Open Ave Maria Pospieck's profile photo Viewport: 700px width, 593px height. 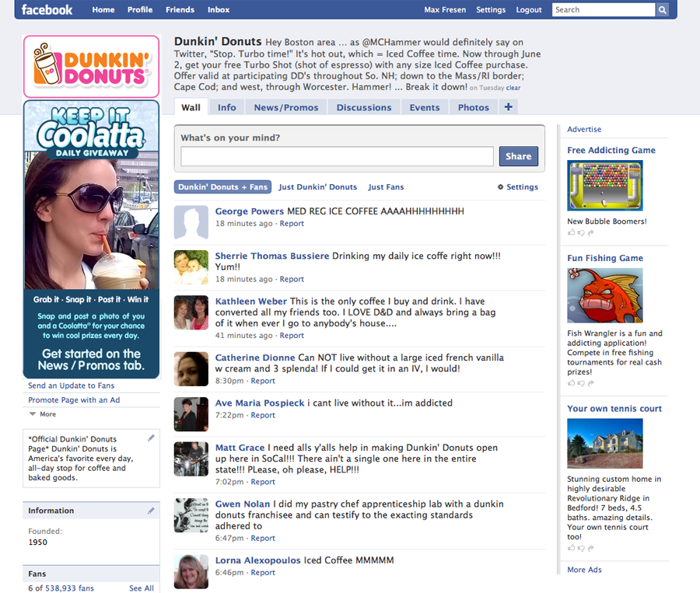click(x=191, y=414)
